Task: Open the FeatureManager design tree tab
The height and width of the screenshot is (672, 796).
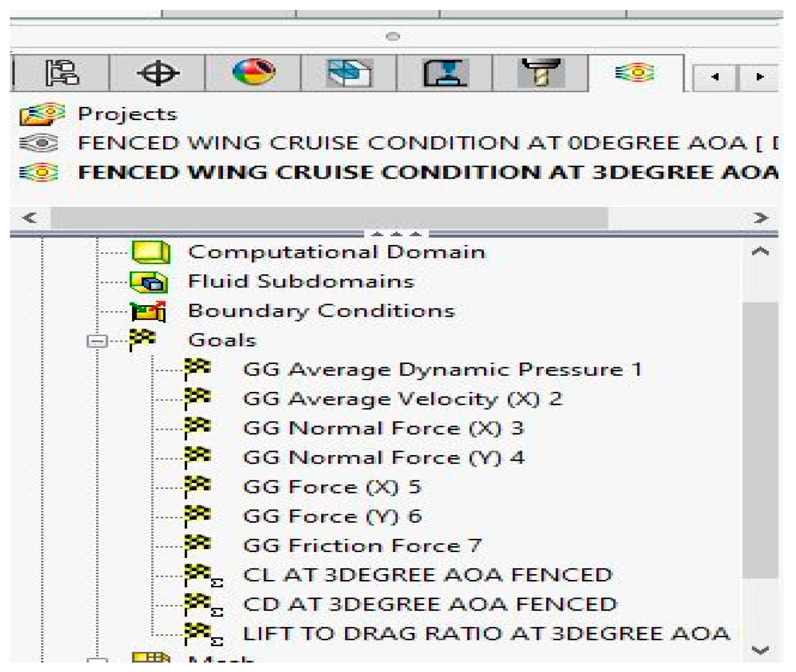Action: [62, 73]
